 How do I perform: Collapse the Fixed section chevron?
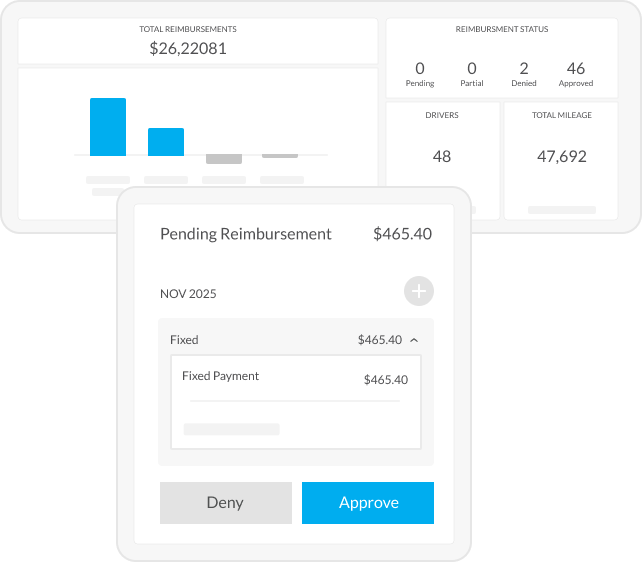(x=414, y=340)
